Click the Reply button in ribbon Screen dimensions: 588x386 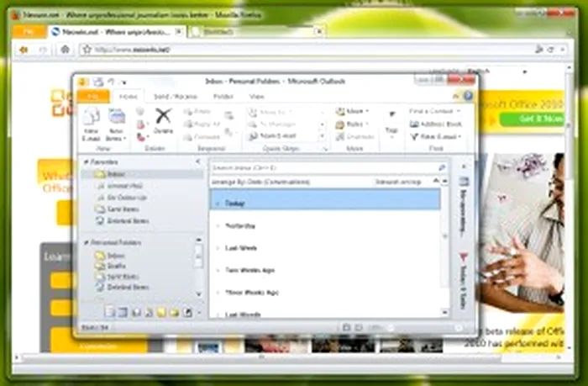(197, 112)
